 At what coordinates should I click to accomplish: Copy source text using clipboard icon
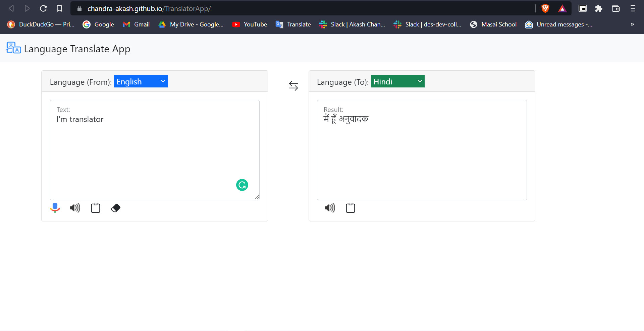click(96, 208)
